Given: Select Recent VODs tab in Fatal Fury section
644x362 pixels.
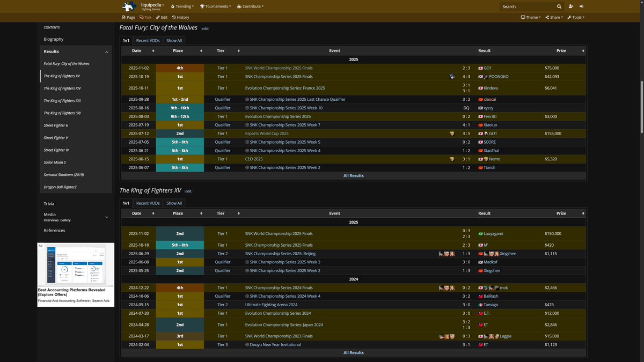Looking at the screenshot, I should (x=148, y=40).
